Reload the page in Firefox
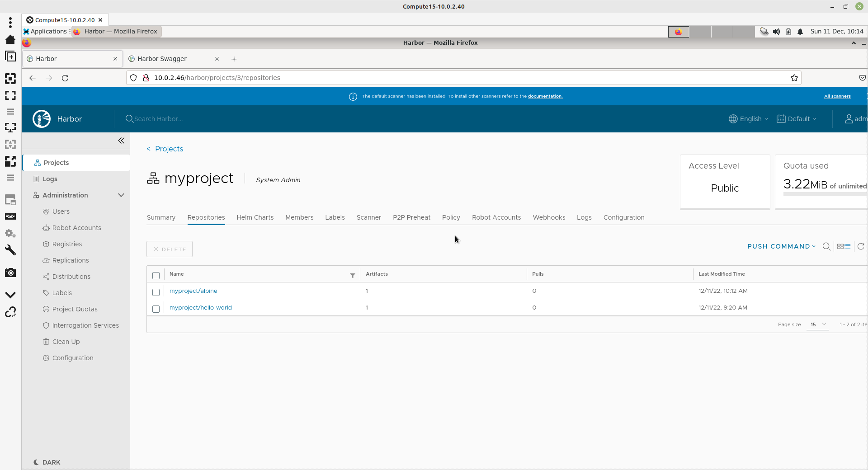The width and height of the screenshot is (868, 470). [65, 78]
